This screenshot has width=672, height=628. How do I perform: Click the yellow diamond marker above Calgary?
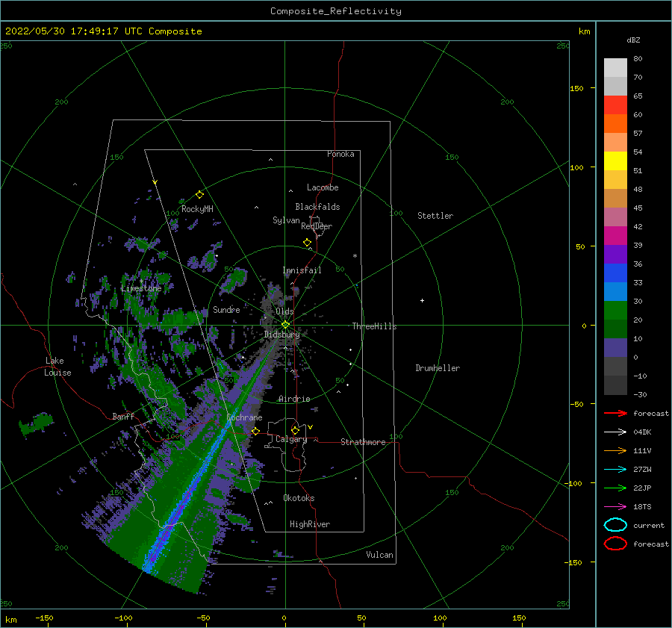295,430
